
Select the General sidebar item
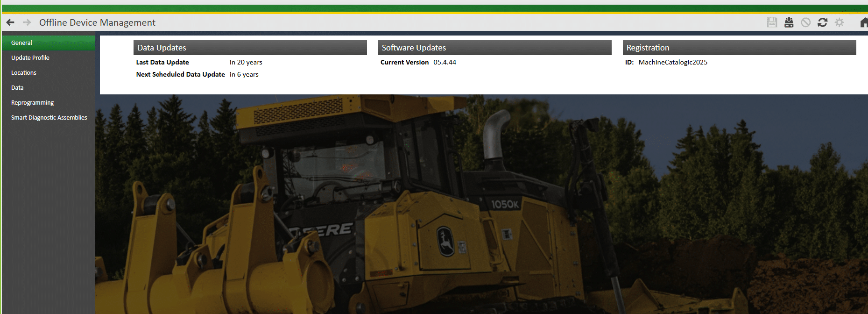(x=49, y=43)
